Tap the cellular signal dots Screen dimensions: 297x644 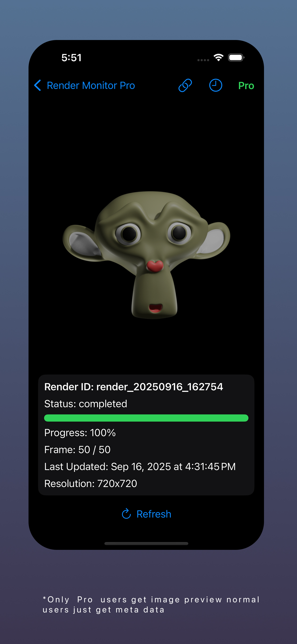203,60
